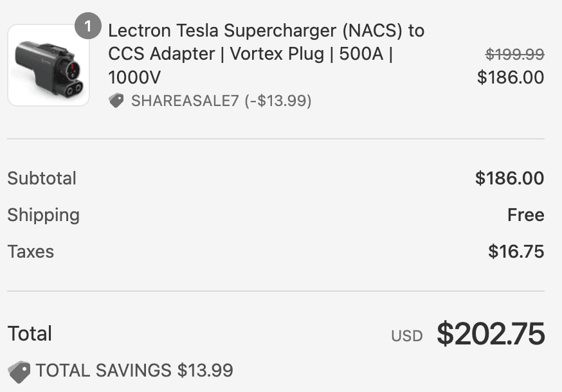Screen dimensions: 562x392
Task: Click the Taxes label
Action: (x=31, y=251)
